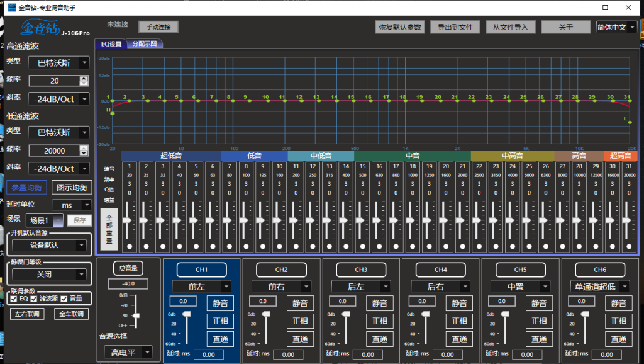Select the 图示均衡 mode
This screenshot has width=644, height=364.
click(x=72, y=188)
